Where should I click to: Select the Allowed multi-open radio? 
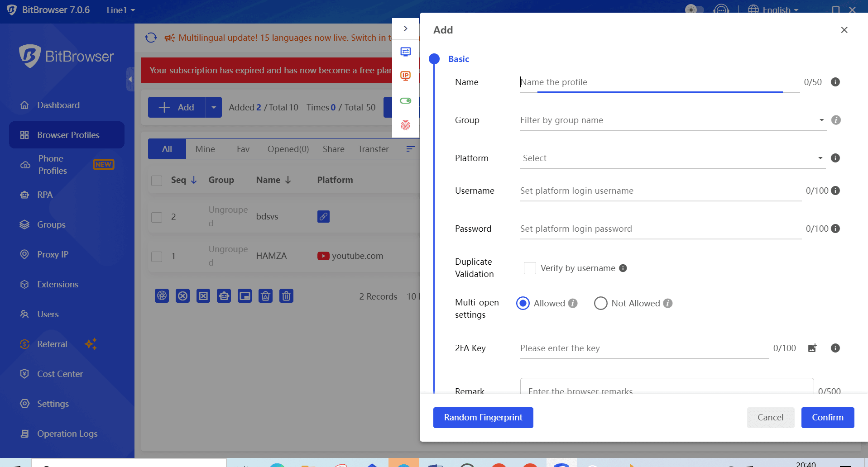[523, 303]
